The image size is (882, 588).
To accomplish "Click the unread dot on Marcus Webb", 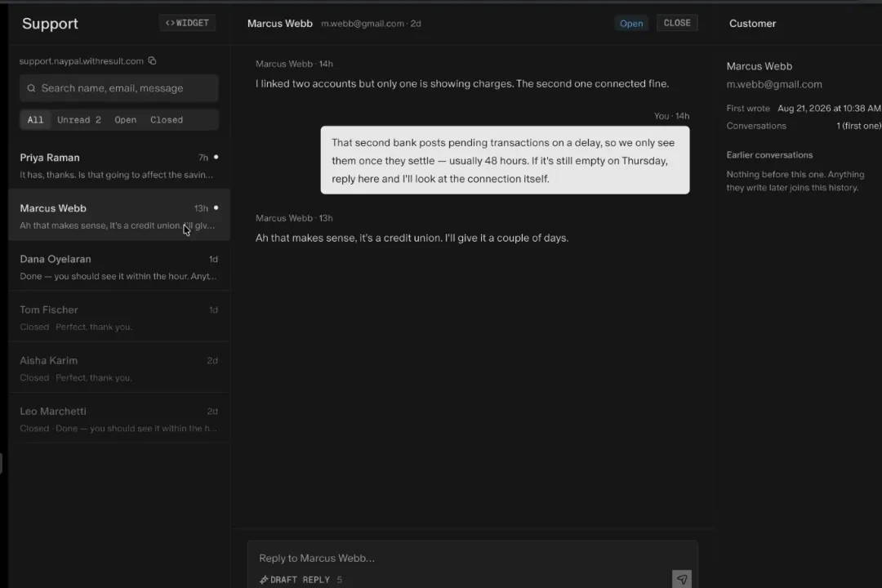I will coord(216,207).
